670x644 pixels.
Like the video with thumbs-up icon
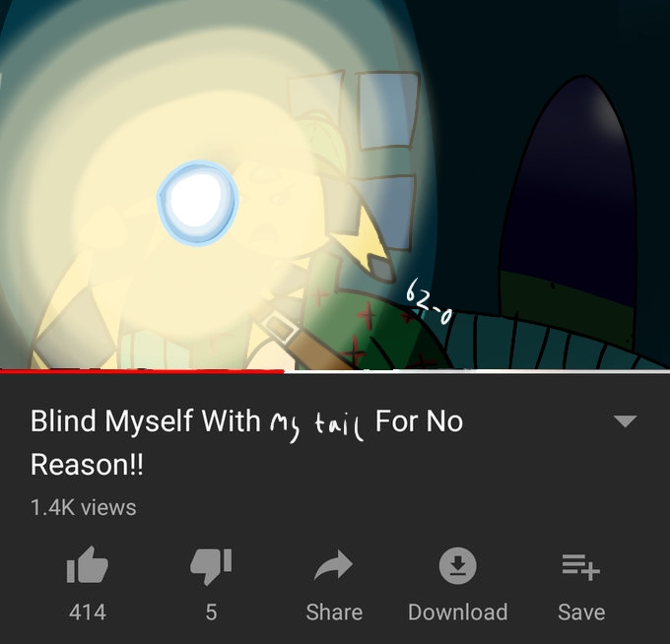(88, 564)
